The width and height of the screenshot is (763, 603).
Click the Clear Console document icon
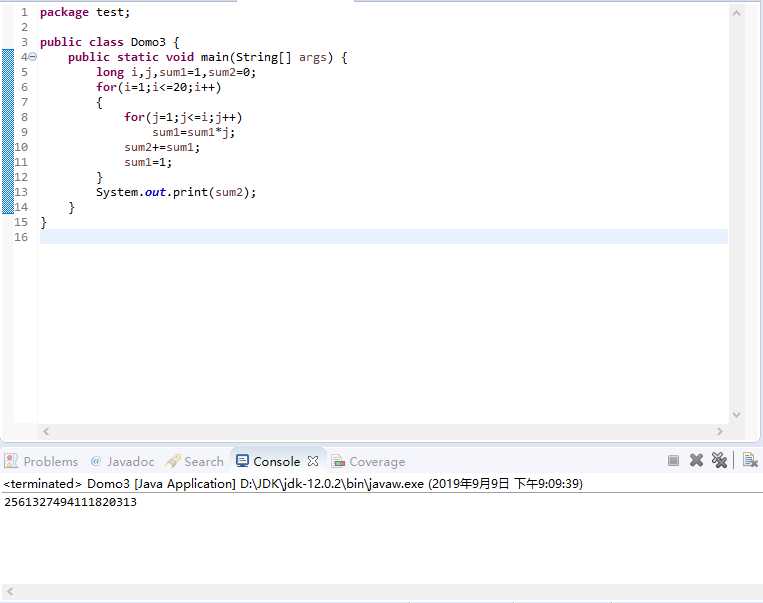click(750, 460)
